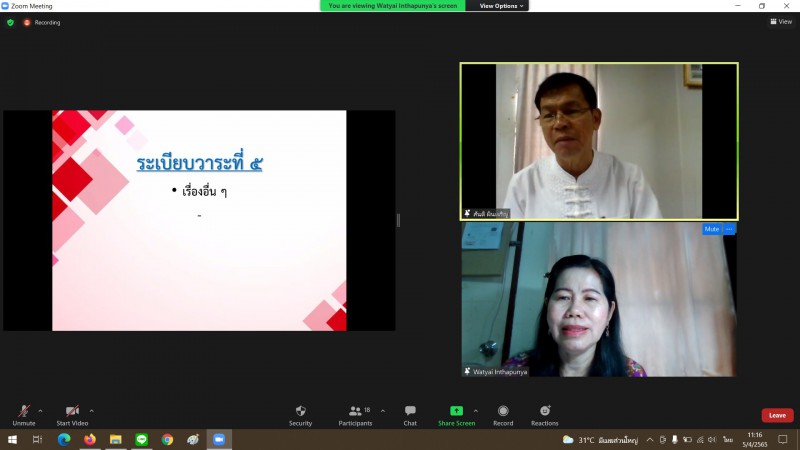Click the red Recording indicator

pos(42,22)
